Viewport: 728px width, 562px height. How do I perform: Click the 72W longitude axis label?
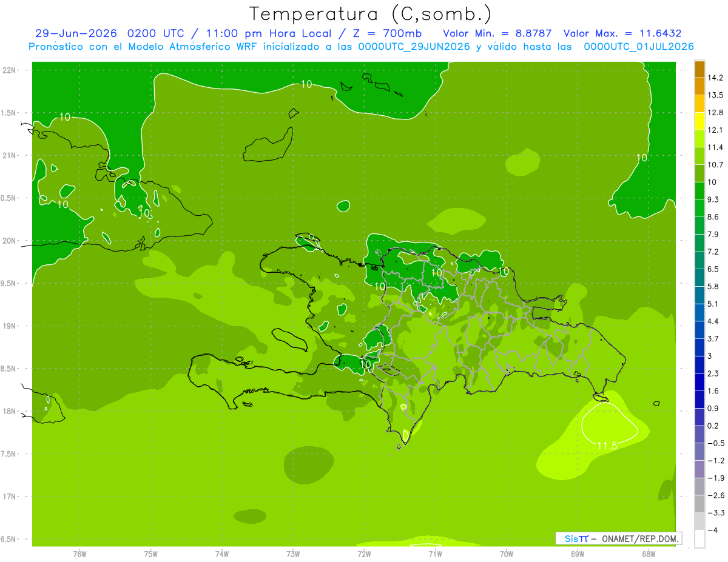364,554
